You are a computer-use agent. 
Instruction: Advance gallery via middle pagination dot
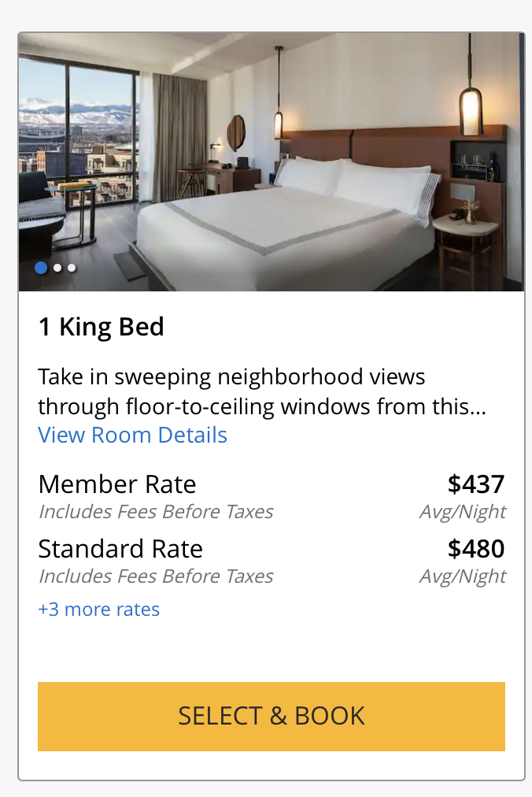pyautogui.click(x=56, y=268)
